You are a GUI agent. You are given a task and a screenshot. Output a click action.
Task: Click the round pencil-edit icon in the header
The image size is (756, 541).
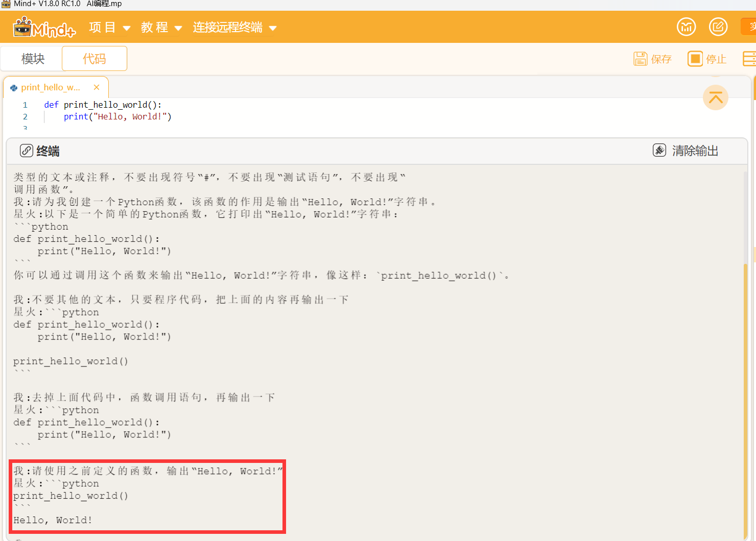tap(718, 27)
